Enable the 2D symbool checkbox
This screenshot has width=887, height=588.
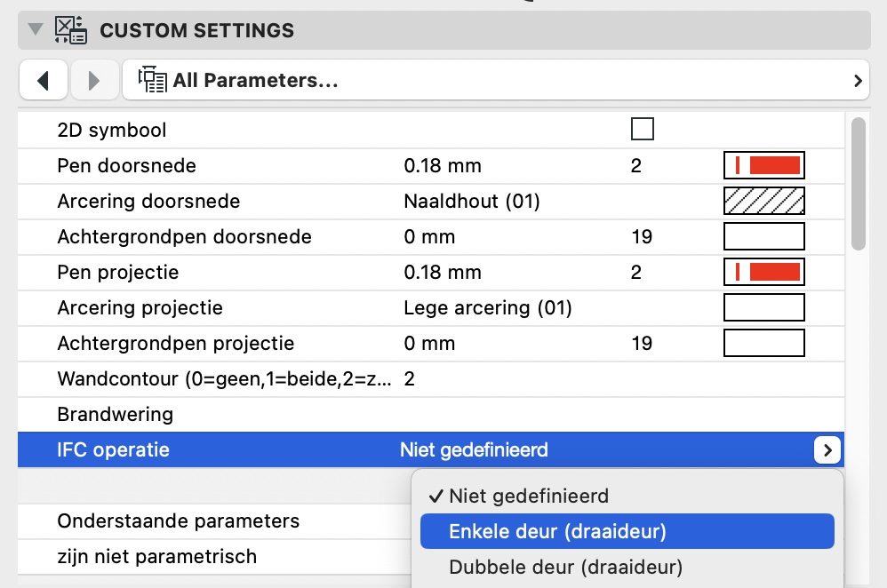[x=642, y=130]
